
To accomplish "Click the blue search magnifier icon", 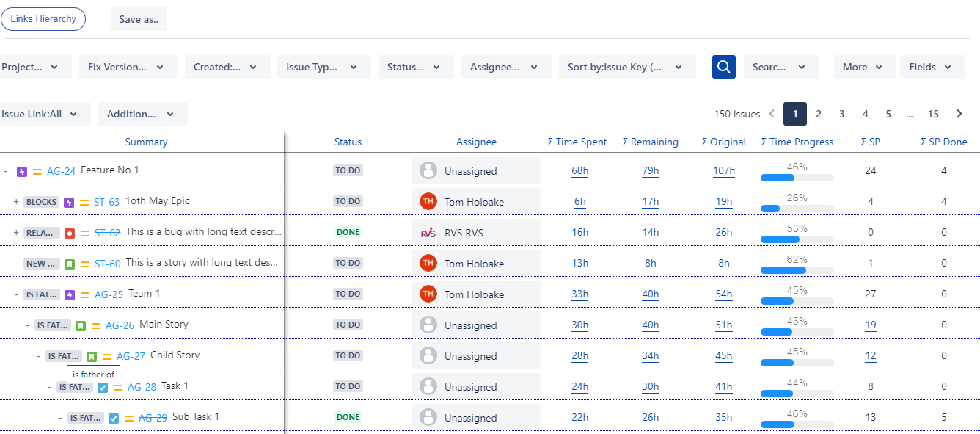I will coord(723,66).
